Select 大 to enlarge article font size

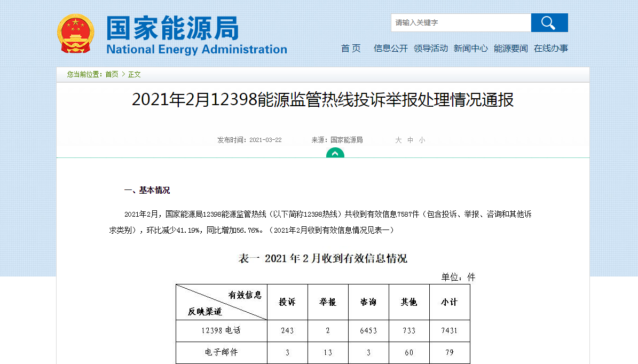397,140
